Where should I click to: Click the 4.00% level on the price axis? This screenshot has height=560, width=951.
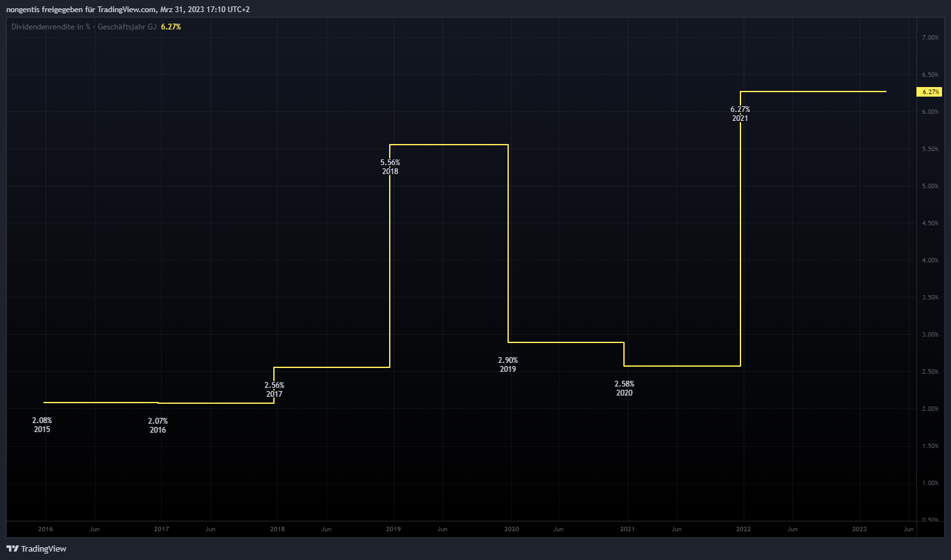(930, 260)
